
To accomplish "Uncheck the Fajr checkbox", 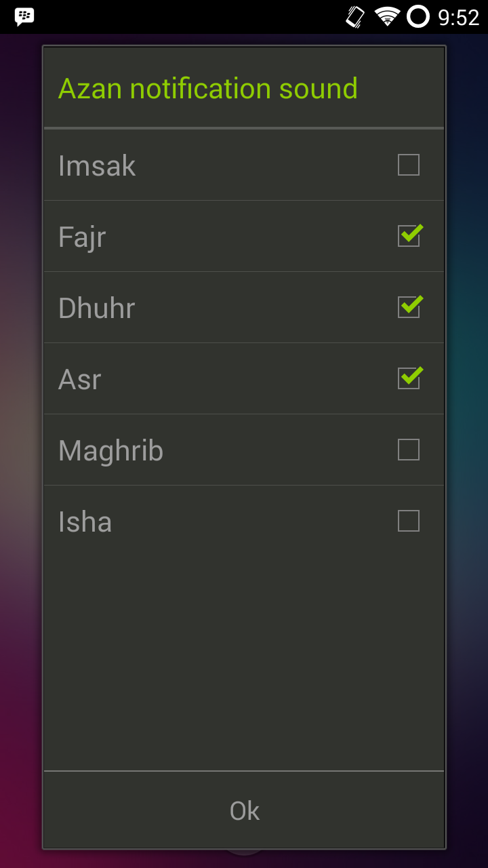I will point(409,236).
